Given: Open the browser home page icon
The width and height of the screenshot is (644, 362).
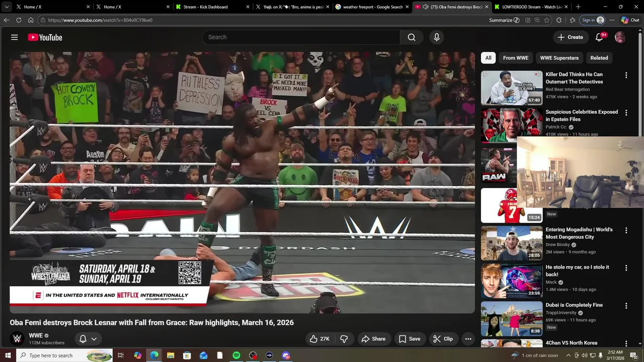Looking at the screenshot, I should [31, 20].
